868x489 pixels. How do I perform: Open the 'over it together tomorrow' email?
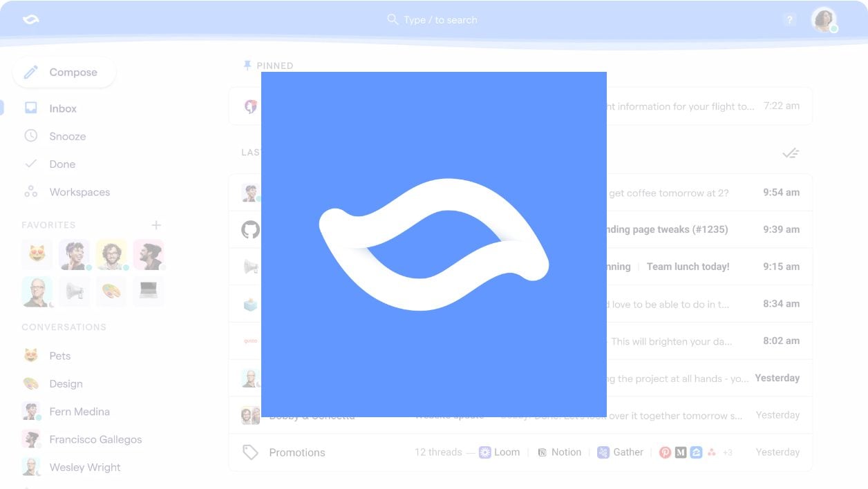pos(520,416)
